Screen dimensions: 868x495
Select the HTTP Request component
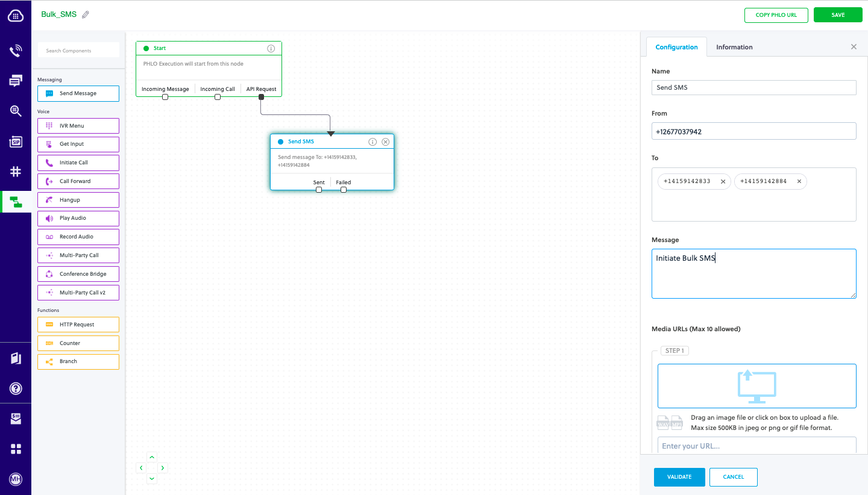[78, 325]
